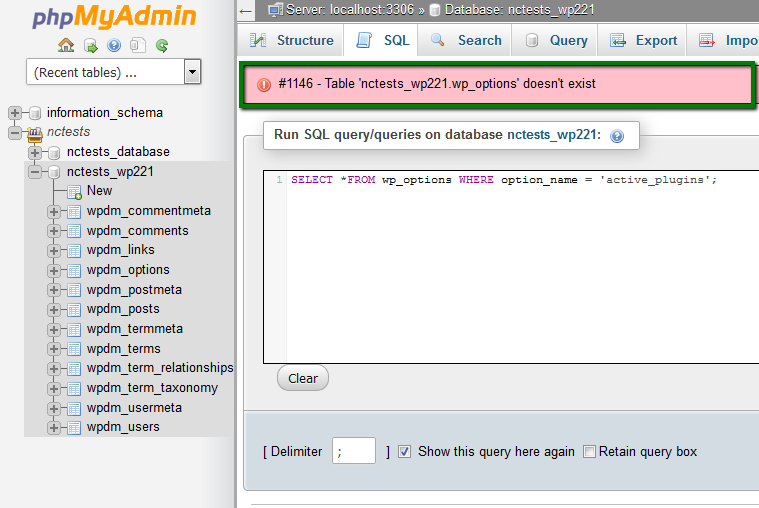Go to the Export tab
The width and height of the screenshot is (759, 508).
pyautogui.click(x=643, y=40)
